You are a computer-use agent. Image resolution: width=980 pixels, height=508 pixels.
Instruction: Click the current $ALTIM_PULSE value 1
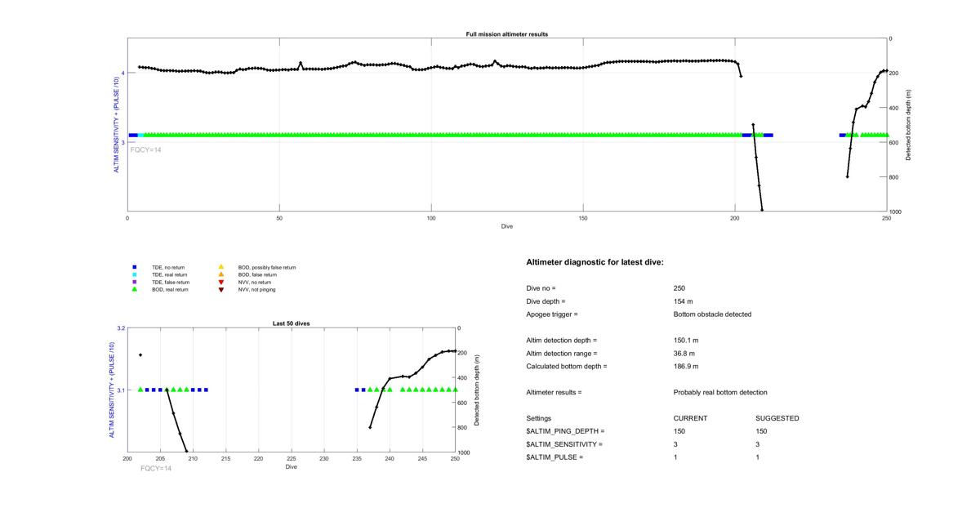coord(676,457)
